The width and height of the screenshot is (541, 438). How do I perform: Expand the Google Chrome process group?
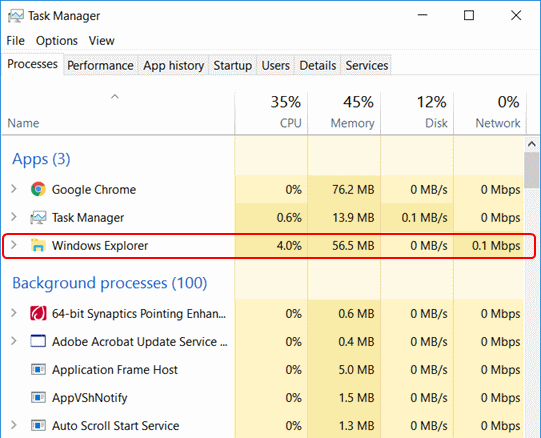click(14, 189)
